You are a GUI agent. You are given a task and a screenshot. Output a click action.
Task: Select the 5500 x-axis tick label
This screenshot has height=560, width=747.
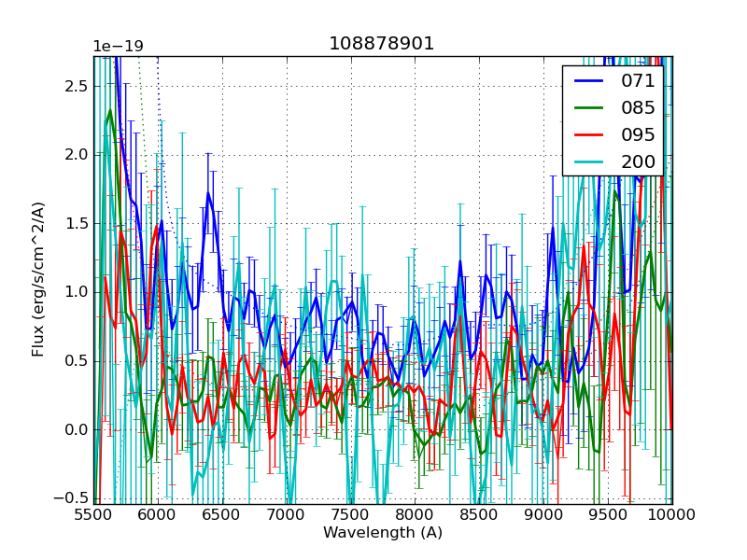(93, 514)
